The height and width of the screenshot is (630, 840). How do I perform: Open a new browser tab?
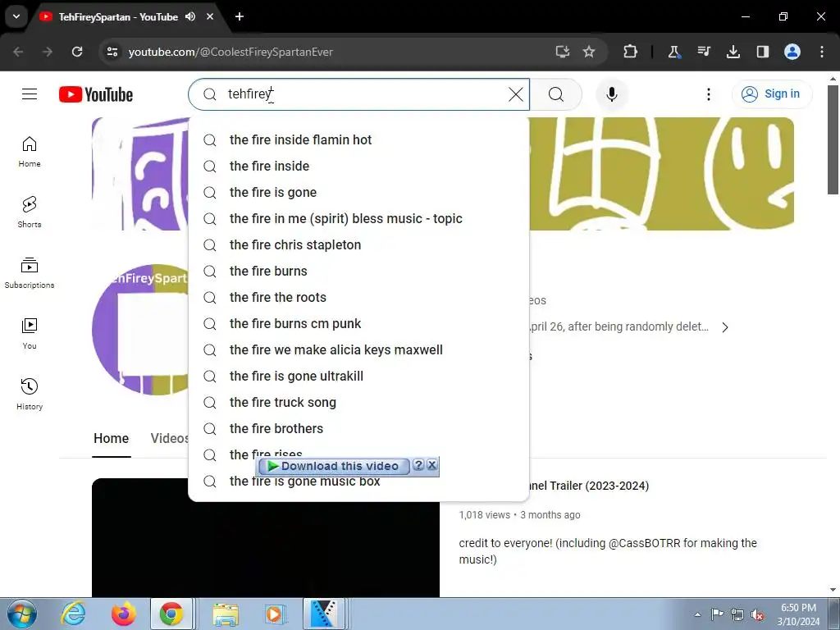tap(240, 16)
